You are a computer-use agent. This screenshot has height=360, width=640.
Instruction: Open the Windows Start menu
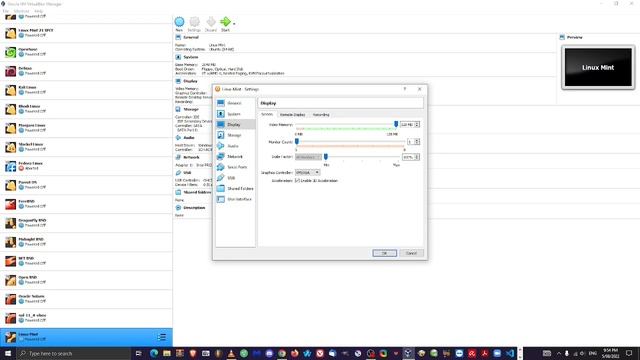8,353
